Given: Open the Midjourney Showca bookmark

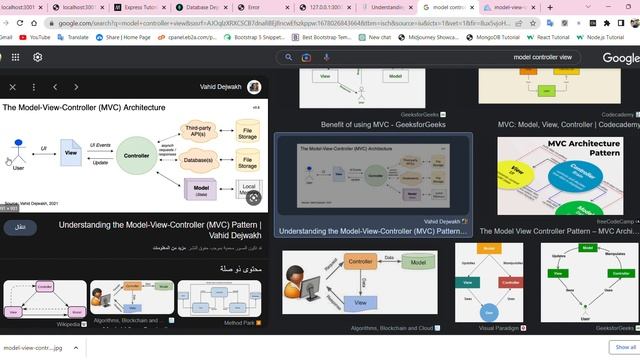Looking at the screenshot, I should tap(428, 37).
